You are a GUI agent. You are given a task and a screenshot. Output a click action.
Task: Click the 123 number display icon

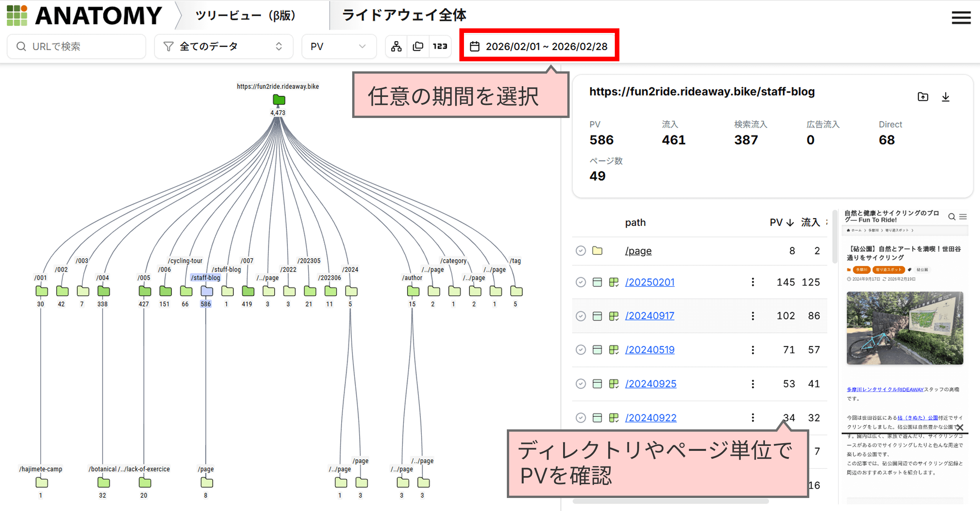440,46
